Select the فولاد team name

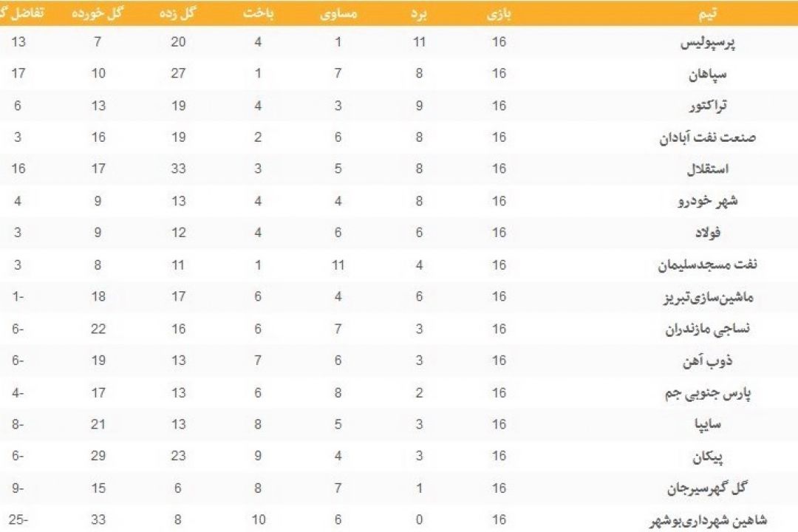[x=708, y=233]
